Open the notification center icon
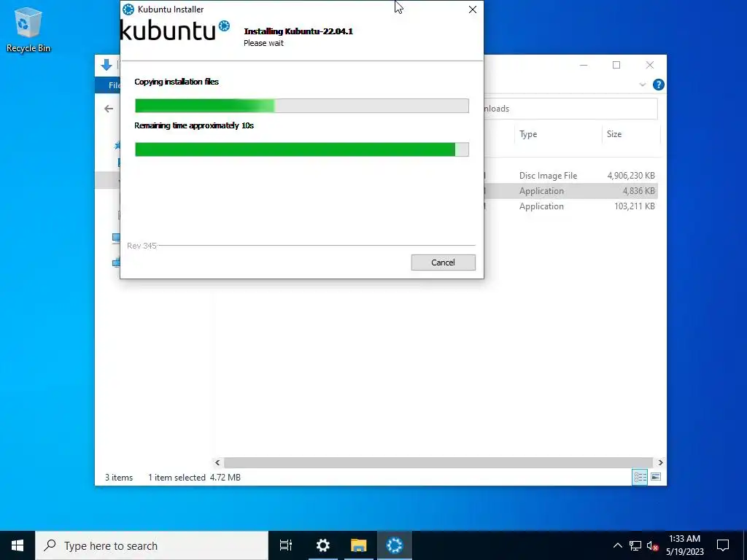Image resolution: width=747 pixels, height=560 pixels. click(723, 545)
